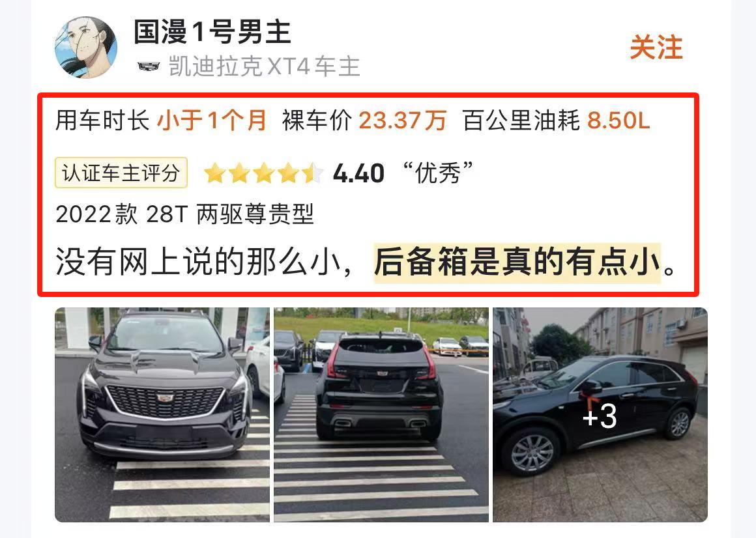This screenshot has height=538, width=756.
Task: Click the third rating star
Action: pos(264,173)
